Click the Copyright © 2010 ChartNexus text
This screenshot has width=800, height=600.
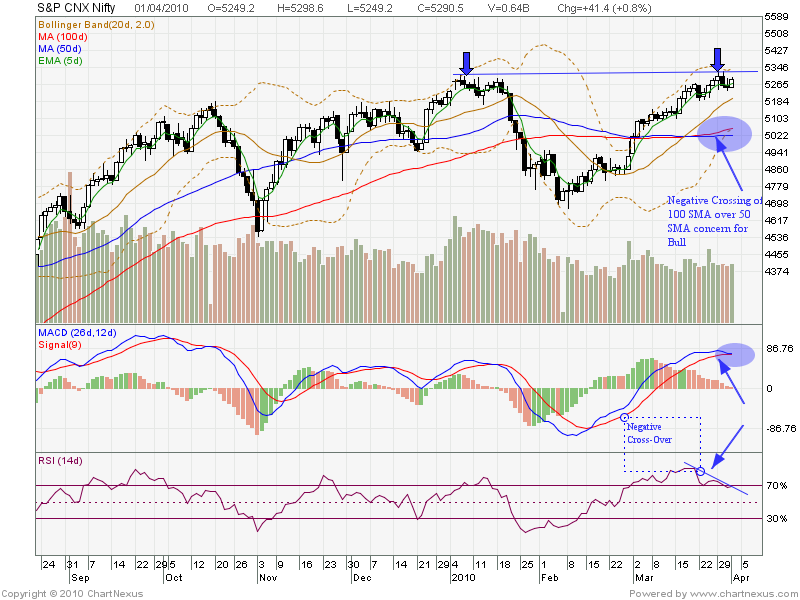pos(72,594)
